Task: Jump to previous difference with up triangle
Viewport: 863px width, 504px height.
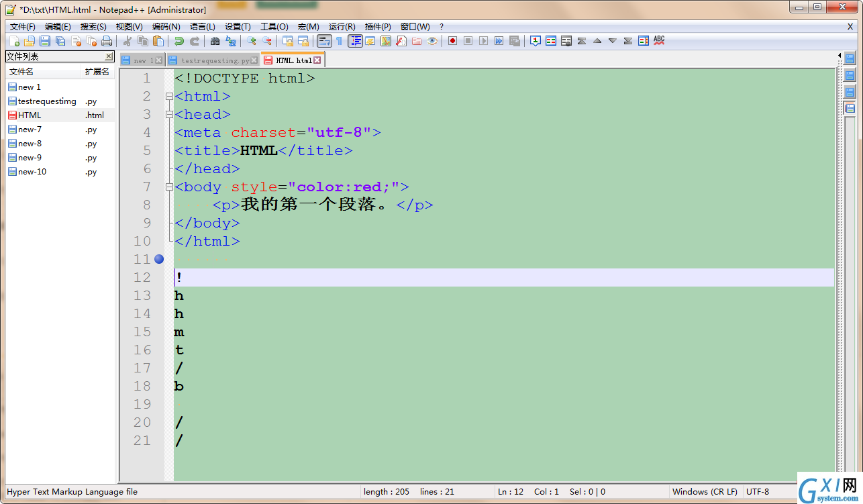Action: (597, 41)
